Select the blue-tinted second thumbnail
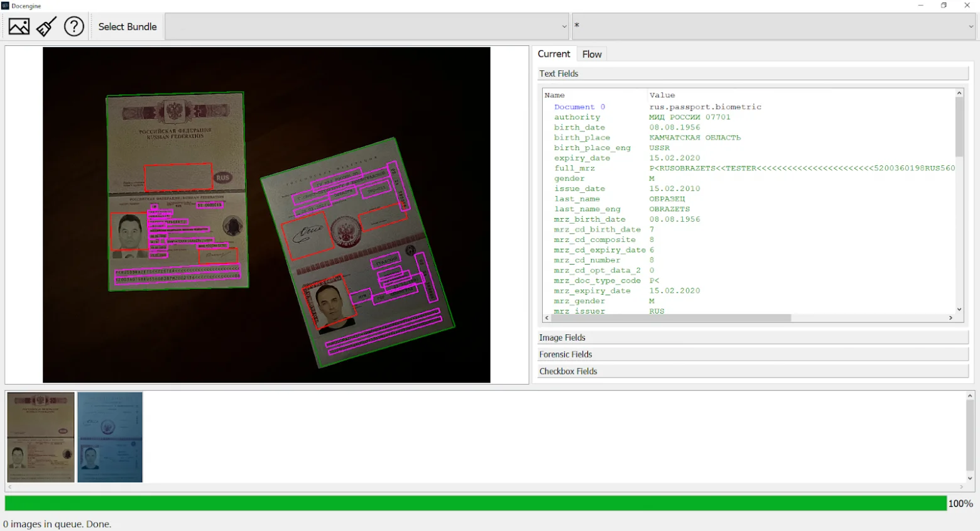Viewport: 980px width, 531px height. click(x=110, y=437)
